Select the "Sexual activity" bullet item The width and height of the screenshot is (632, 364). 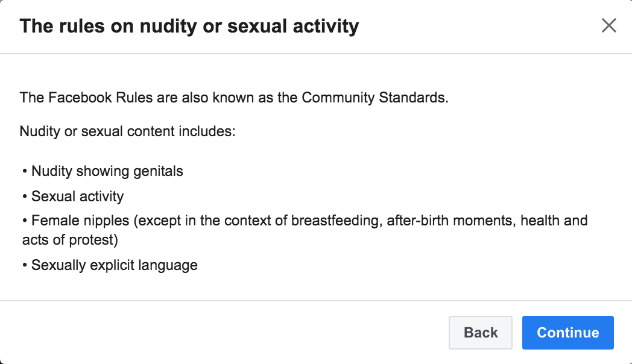click(x=77, y=196)
